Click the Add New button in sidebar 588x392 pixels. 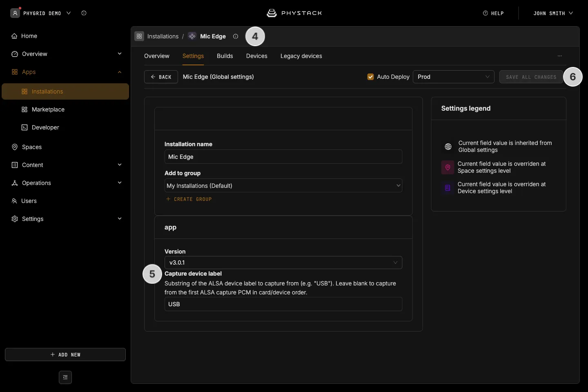point(65,354)
